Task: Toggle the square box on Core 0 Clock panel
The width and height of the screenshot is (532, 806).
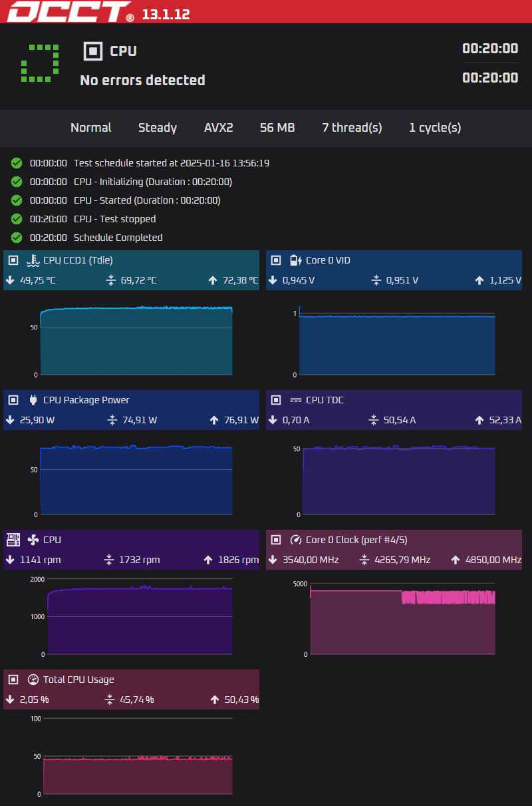Action: (x=275, y=540)
